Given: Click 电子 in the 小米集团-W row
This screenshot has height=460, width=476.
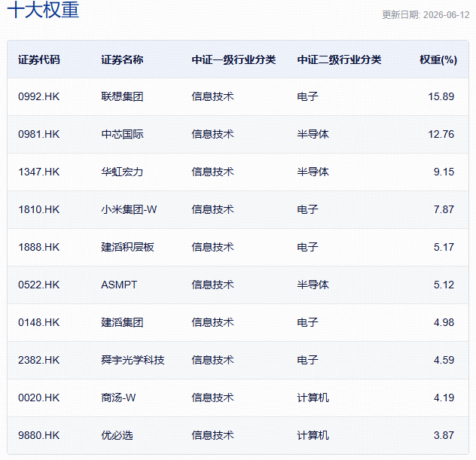Looking at the screenshot, I should pos(307,209).
